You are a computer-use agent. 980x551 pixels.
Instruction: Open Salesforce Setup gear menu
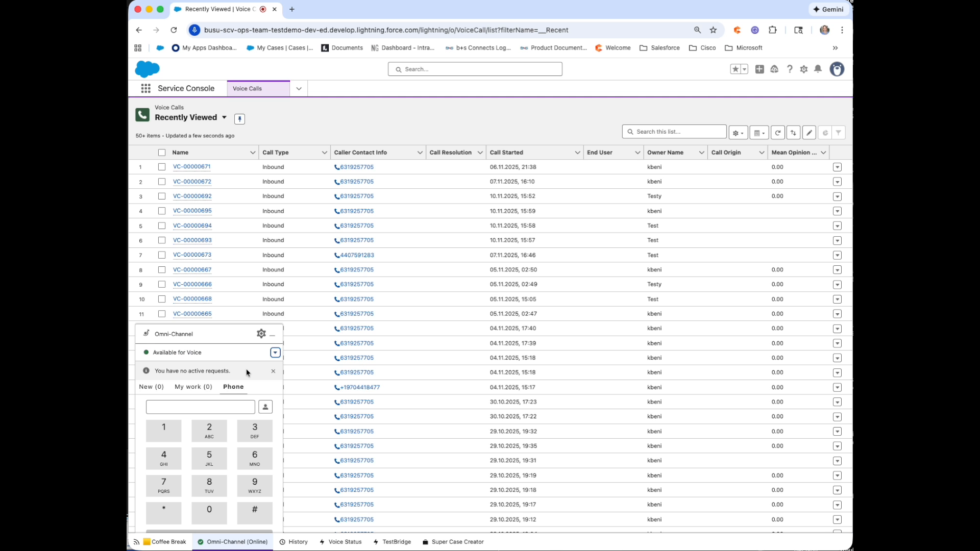coord(804,69)
